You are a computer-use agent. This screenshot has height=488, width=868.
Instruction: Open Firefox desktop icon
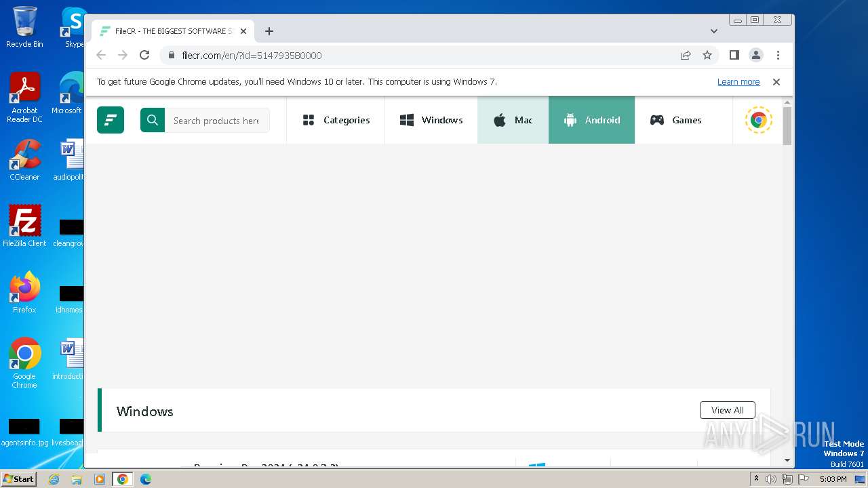[x=24, y=293]
